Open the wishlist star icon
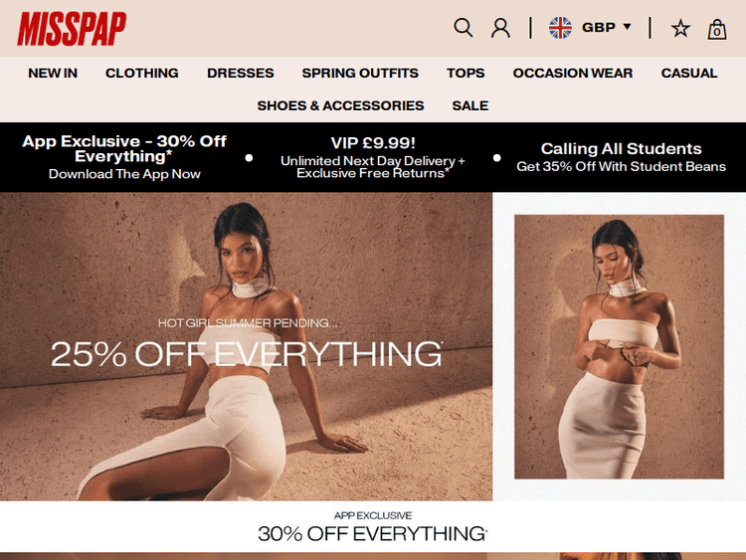Image resolution: width=746 pixels, height=560 pixels. (x=680, y=29)
